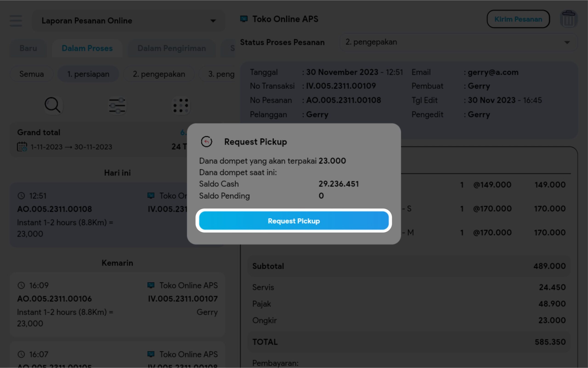588x368 pixels.
Task: Click the Kirim Pesanan button
Action: [x=518, y=19]
